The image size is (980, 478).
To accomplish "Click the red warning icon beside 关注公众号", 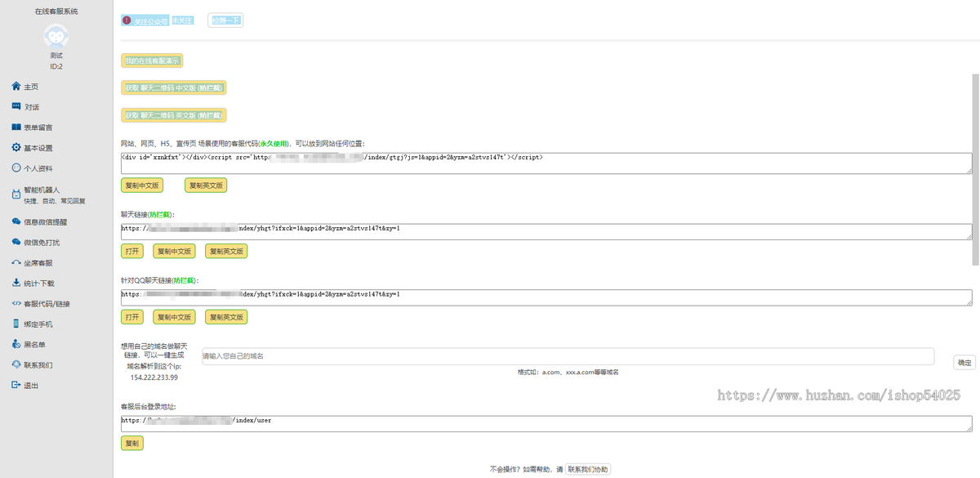I will pyautogui.click(x=127, y=20).
